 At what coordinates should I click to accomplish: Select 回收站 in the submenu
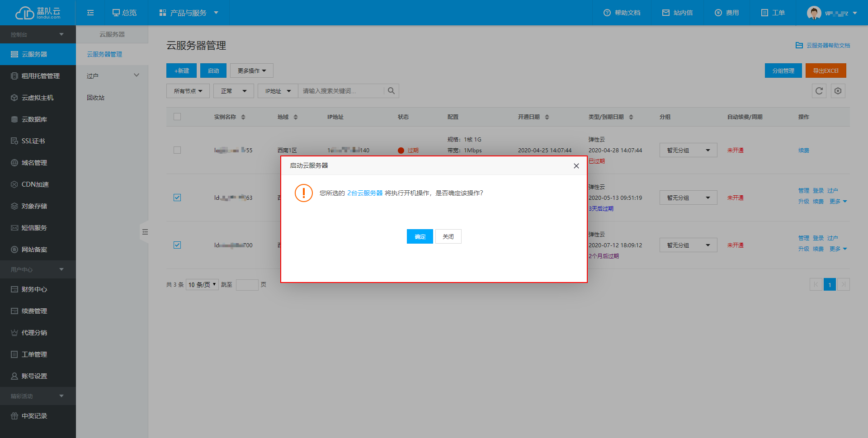pos(96,98)
